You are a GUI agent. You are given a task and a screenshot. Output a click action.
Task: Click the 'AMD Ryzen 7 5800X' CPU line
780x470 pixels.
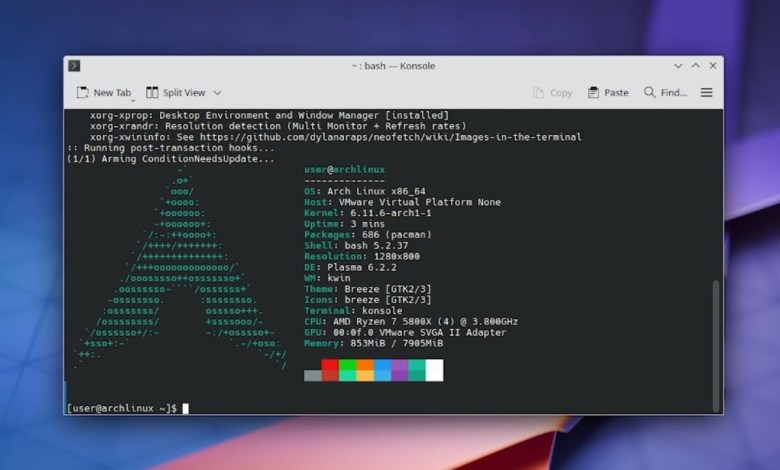tap(411, 322)
